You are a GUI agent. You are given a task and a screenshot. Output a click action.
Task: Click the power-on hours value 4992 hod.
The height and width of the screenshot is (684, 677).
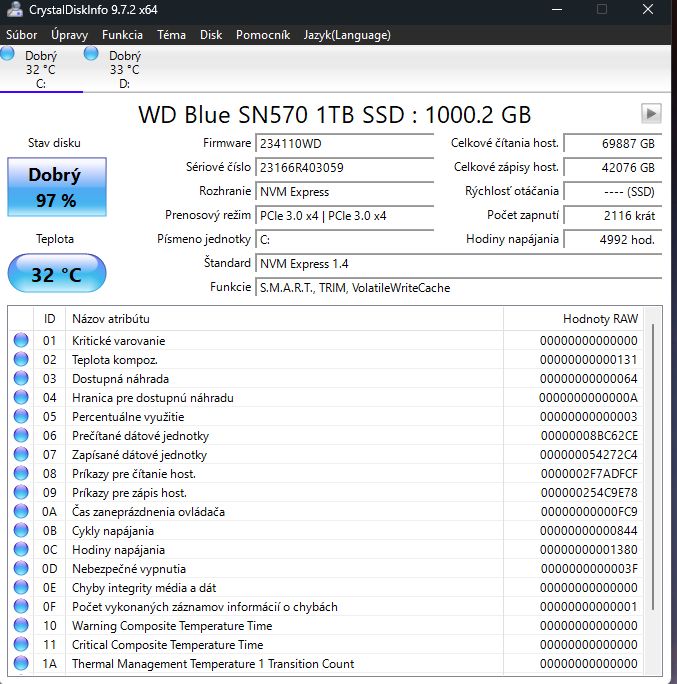pos(612,239)
